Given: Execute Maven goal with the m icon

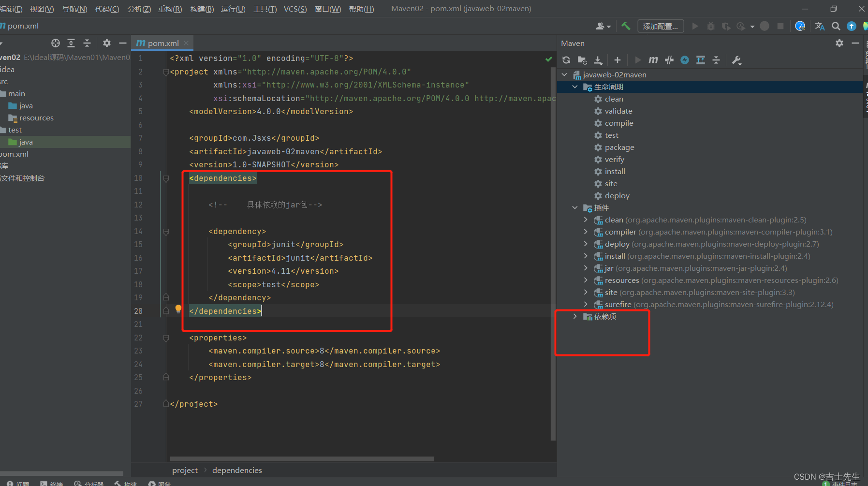Looking at the screenshot, I should point(653,60).
